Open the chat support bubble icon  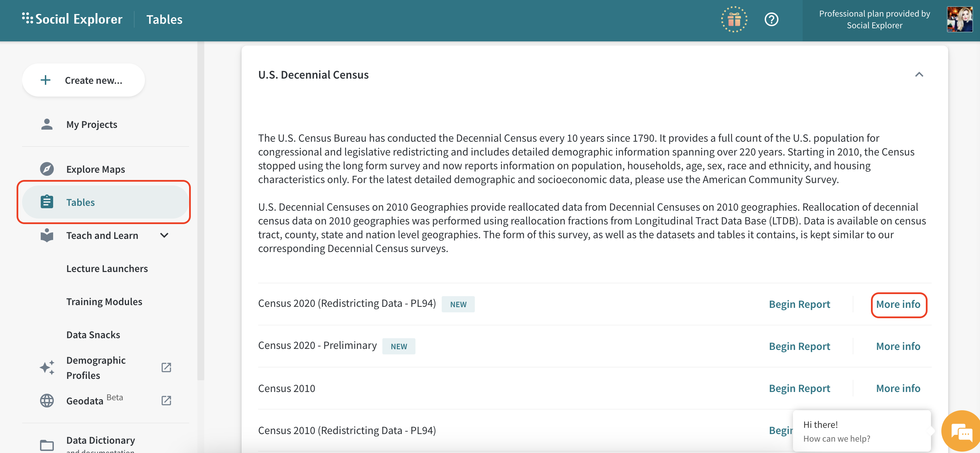961,432
